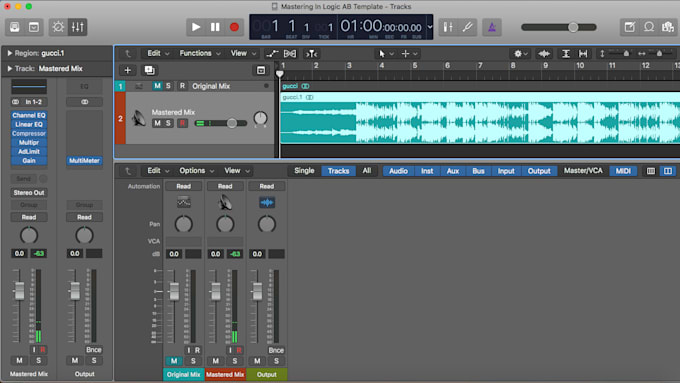Set Original Mix automation mode Read button
The height and width of the screenshot is (383, 680).
(183, 186)
